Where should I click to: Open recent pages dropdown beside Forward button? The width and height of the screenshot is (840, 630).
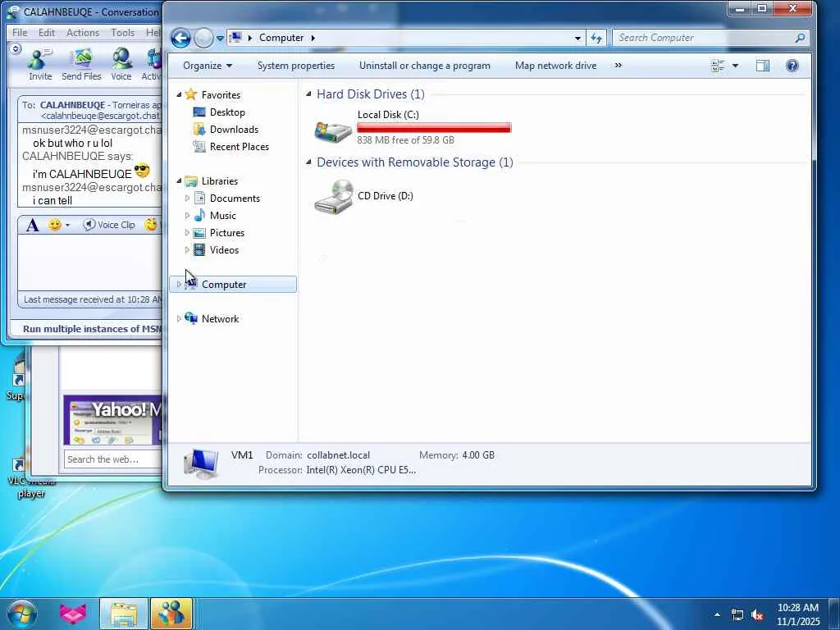click(220, 39)
